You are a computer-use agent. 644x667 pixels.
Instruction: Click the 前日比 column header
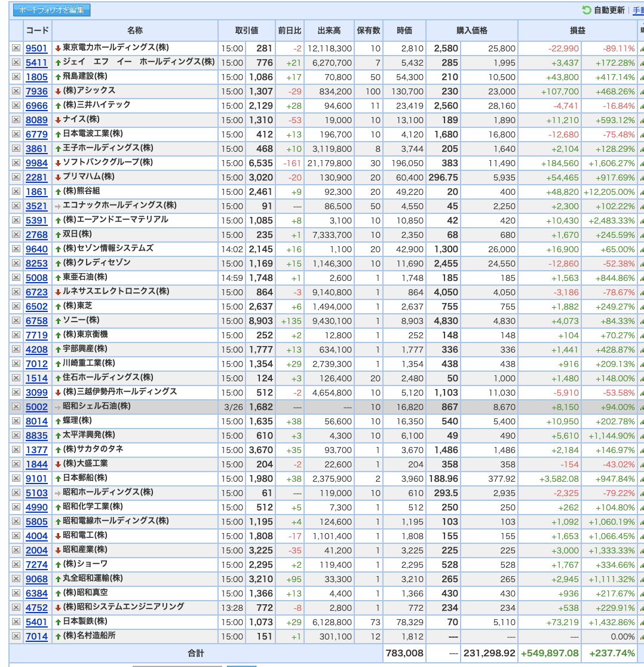click(290, 30)
